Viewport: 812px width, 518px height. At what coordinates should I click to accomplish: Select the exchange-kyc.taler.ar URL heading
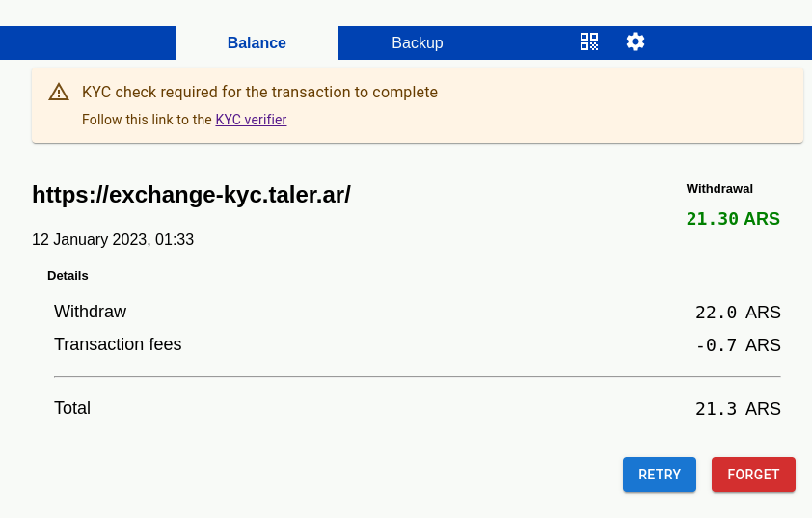(x=191, y=195)
